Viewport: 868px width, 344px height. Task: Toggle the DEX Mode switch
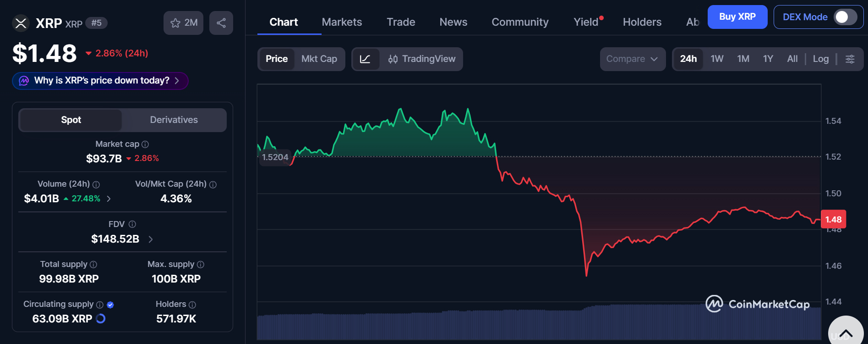(x=845, y=17)
